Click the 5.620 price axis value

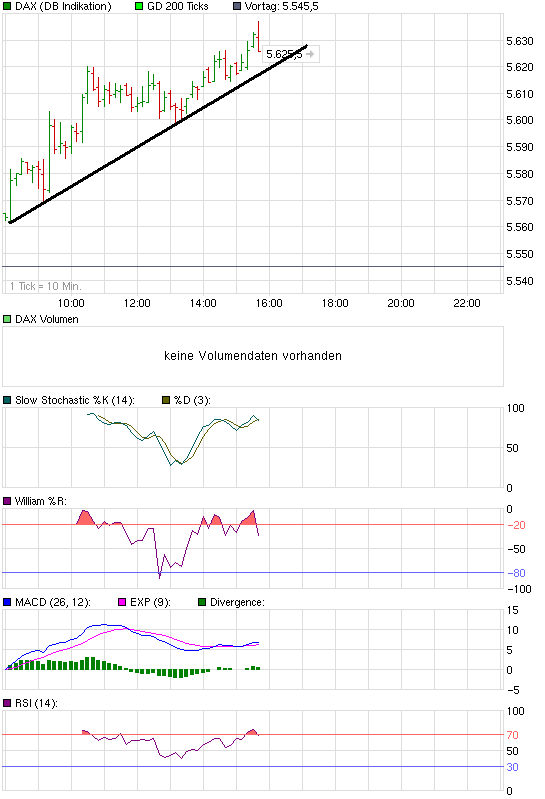[x=520, y=67]
